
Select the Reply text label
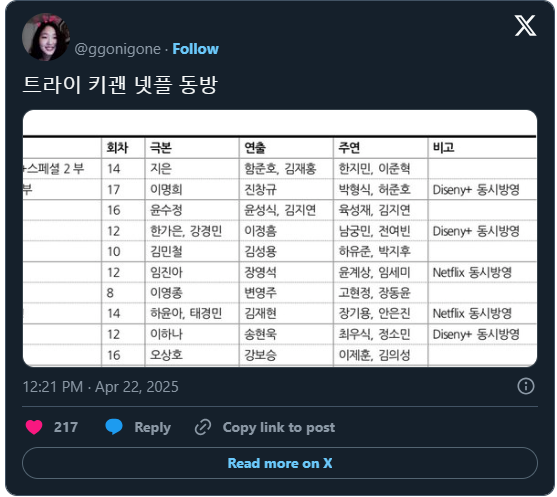152,428
